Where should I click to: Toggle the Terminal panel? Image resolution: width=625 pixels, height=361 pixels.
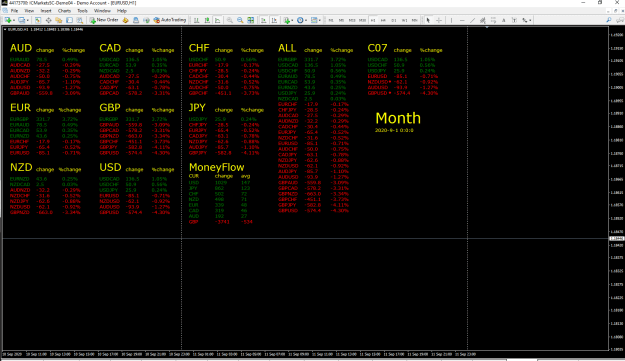pos(69,20)
